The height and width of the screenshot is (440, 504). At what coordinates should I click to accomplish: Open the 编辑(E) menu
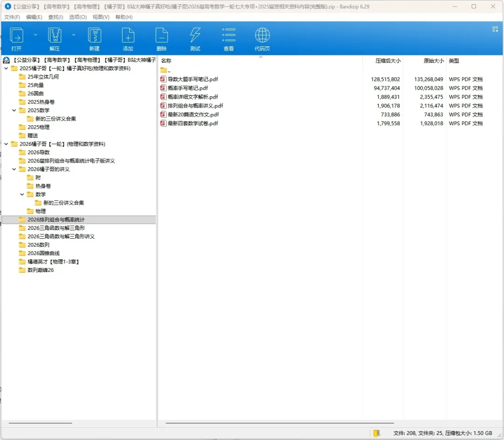(x=34, y=17)
